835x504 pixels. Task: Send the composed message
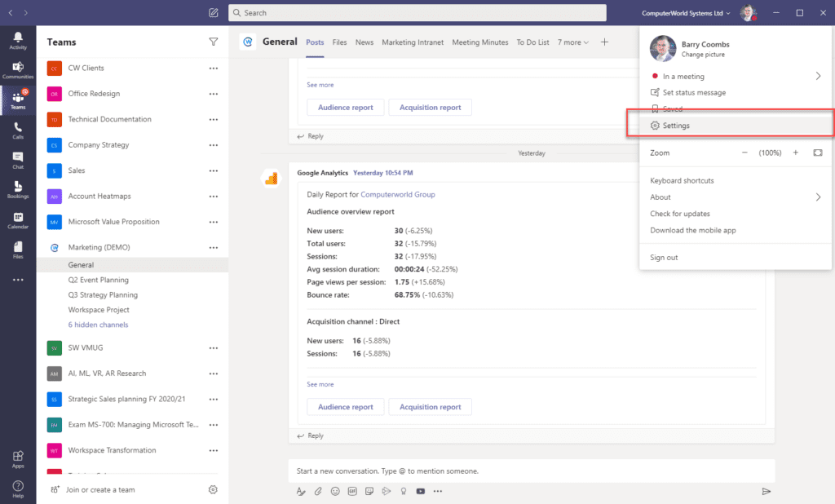coord(767,491)
